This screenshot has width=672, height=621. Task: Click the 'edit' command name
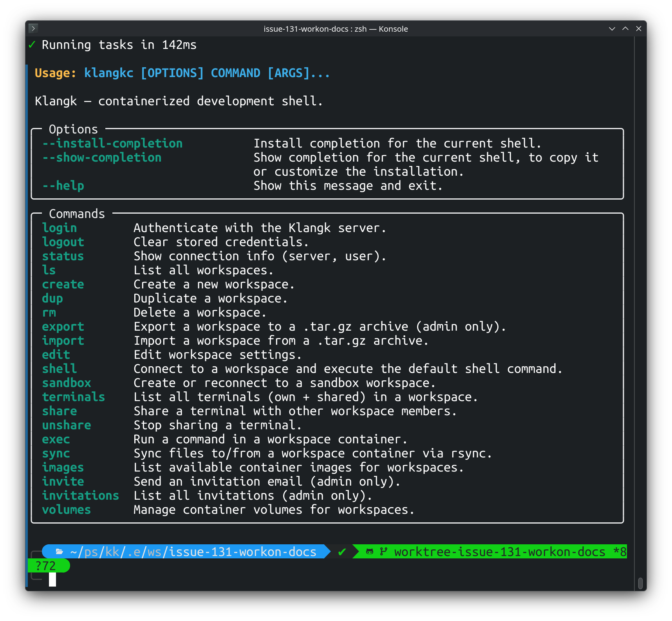tap(56, 355)
